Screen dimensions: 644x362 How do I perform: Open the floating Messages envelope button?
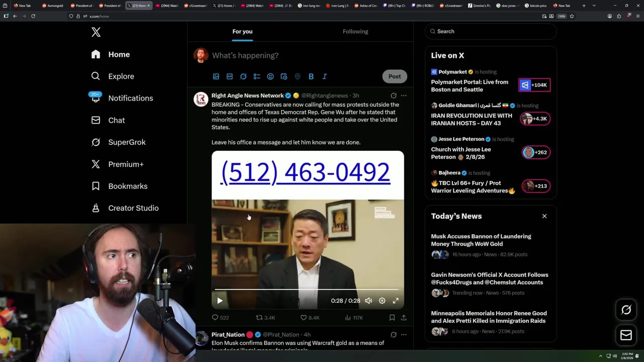coord(626,335)
